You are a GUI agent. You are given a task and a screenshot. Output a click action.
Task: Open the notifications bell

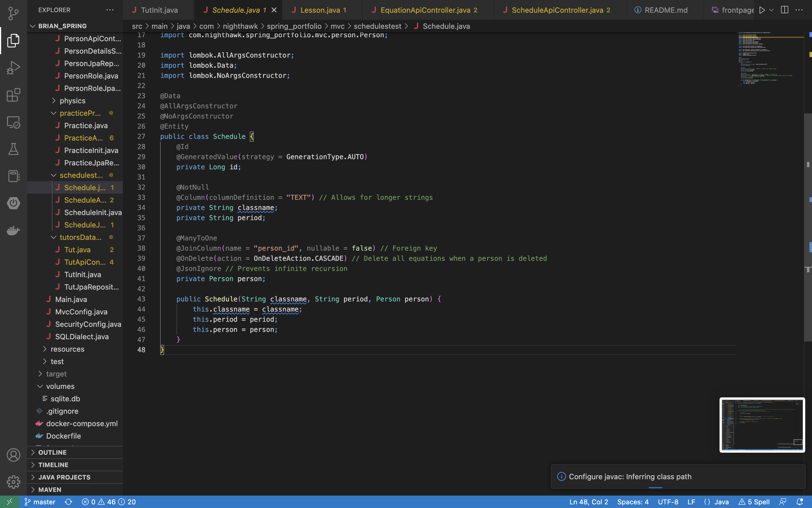(x=800, y=502)
